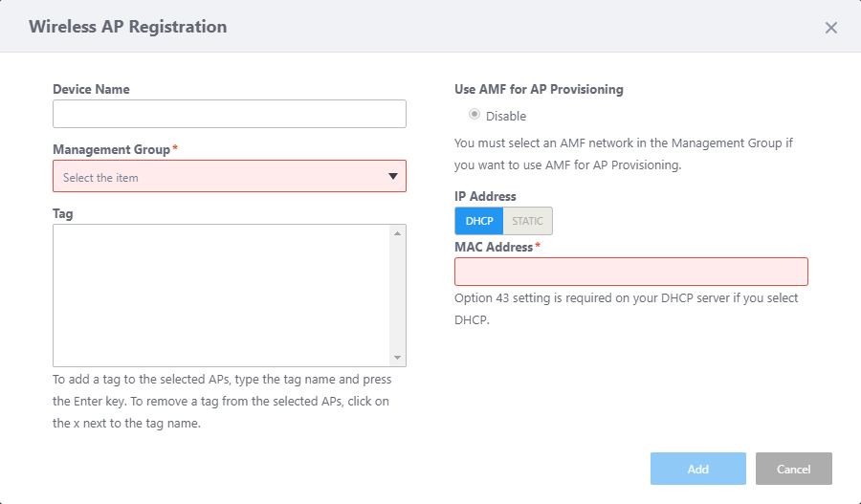Image resolution: width=861 pixels, height=504 pixels.
Task: Switch IP Address mode to STATIC
Action: click(x=527, y=221)
